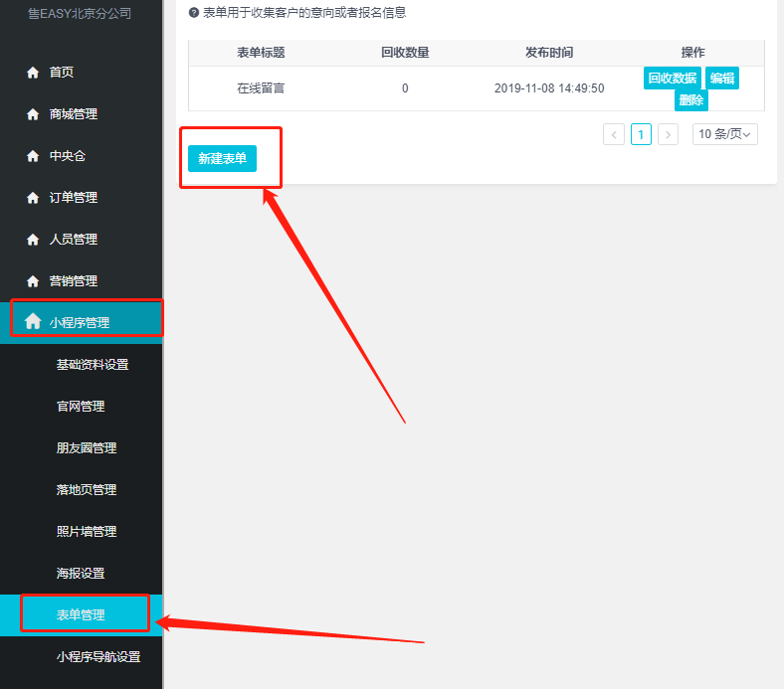784x689 pixels.
Task: Click the home icon beside 首页
Action: tap(33, 73)
